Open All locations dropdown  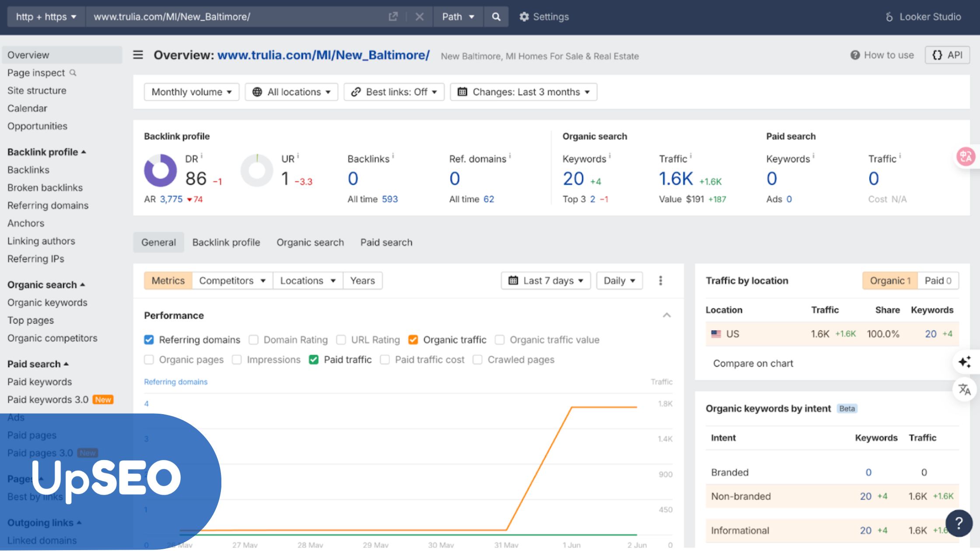(x=291, y=92)
